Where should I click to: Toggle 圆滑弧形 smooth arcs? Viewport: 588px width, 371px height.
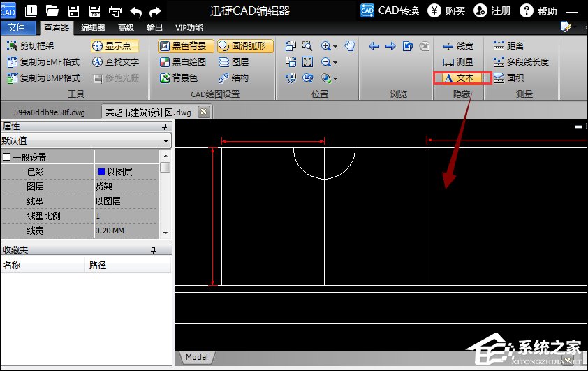[246, 46]
